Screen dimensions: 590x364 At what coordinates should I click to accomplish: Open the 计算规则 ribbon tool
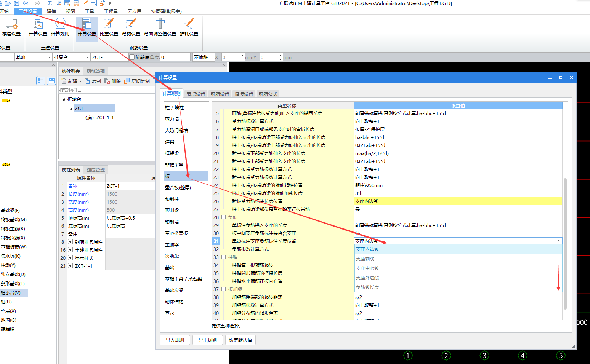click(60, 27)
